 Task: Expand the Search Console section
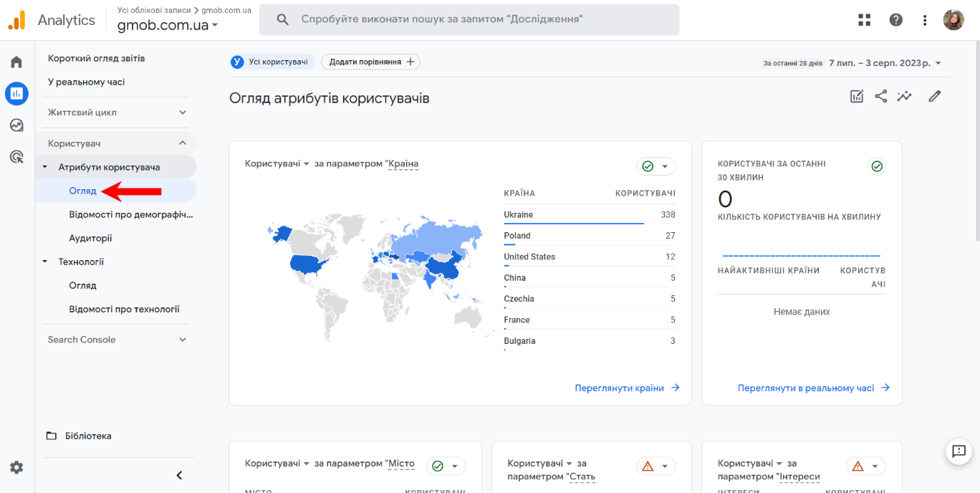click(x=115, y=339)
